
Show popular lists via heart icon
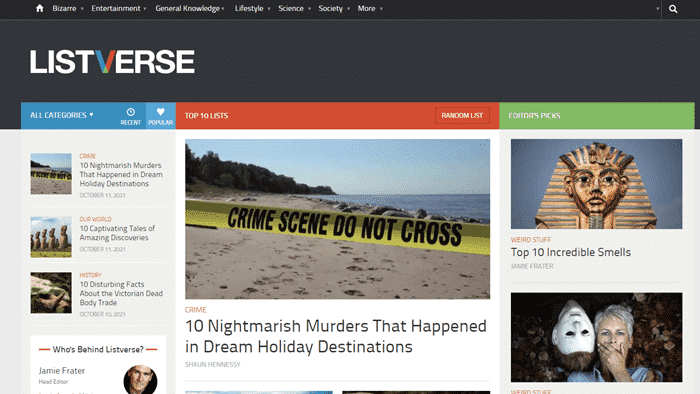[x=161, y=116]
